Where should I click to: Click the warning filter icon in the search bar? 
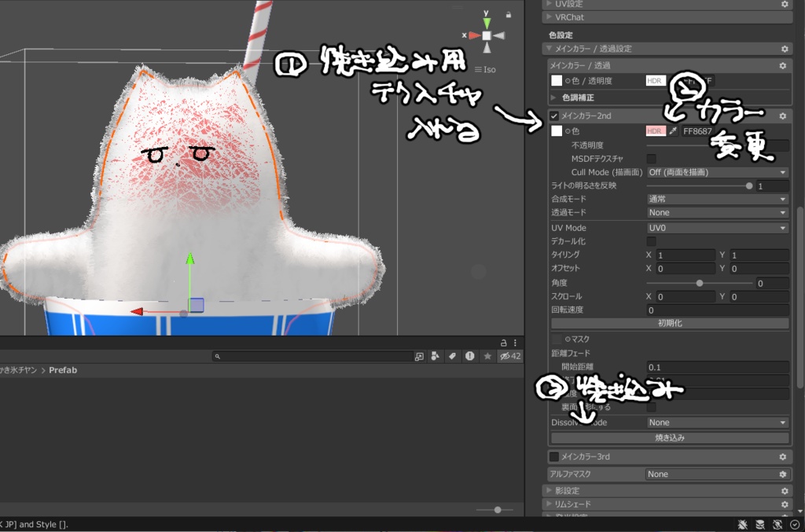(x=470, y=356)
